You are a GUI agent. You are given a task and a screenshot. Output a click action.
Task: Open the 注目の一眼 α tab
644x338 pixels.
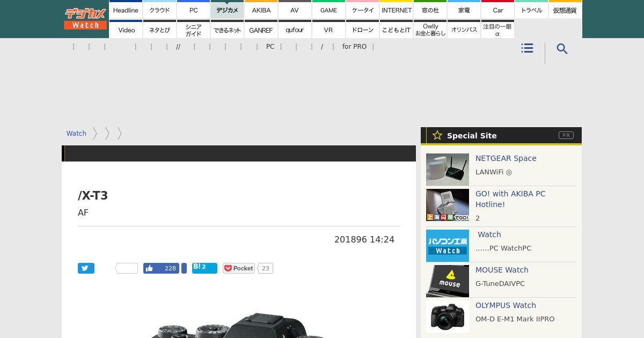pyautogui.click(x=497, y=30)
